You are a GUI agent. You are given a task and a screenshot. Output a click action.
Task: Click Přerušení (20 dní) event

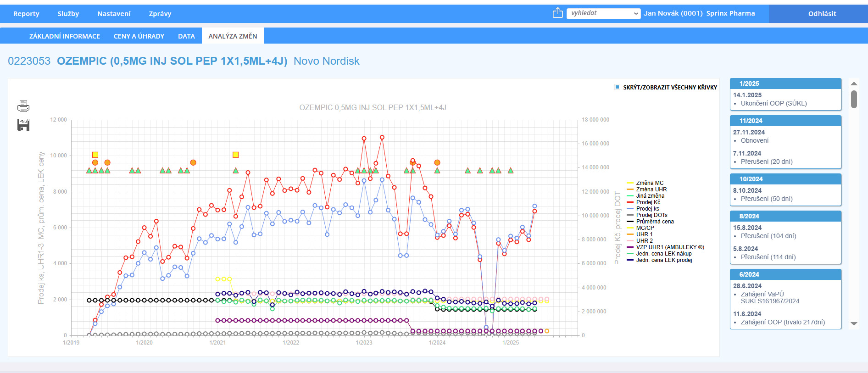tap(767, 161)
